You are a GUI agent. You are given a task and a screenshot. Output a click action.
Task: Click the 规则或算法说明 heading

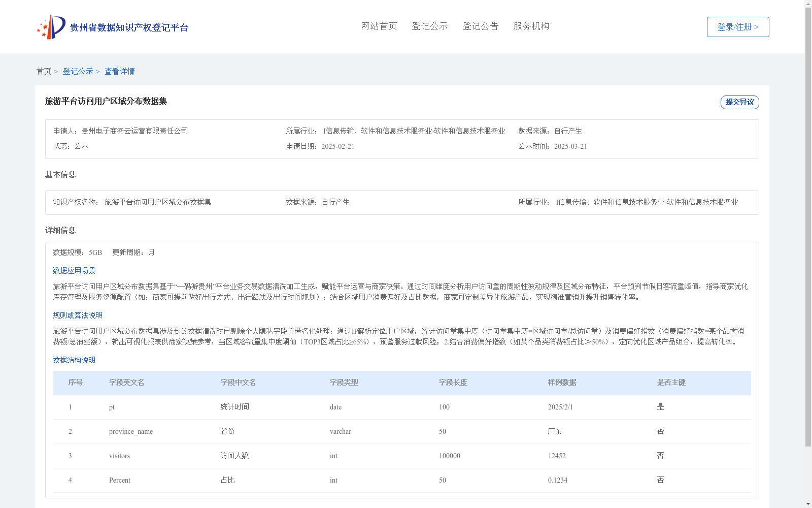click(x=78, y=315)
